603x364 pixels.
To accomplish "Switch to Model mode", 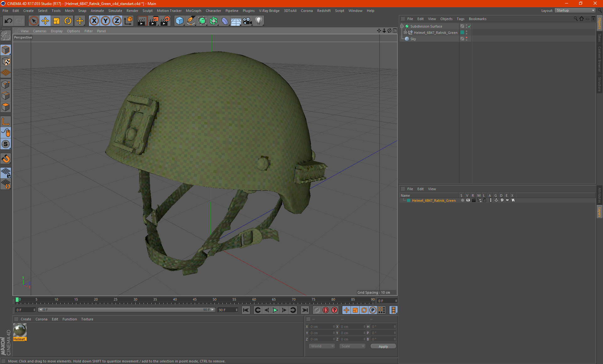I will [x=6, y=50].
